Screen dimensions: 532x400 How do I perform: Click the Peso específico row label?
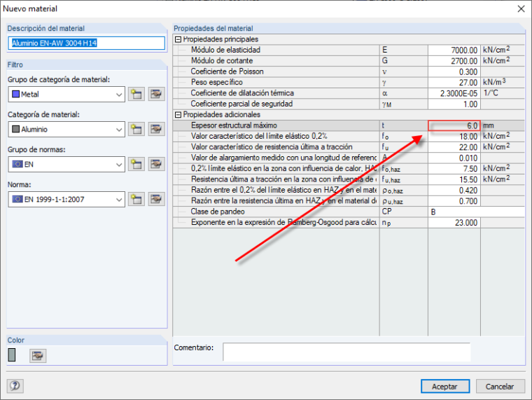click(217, 82)
